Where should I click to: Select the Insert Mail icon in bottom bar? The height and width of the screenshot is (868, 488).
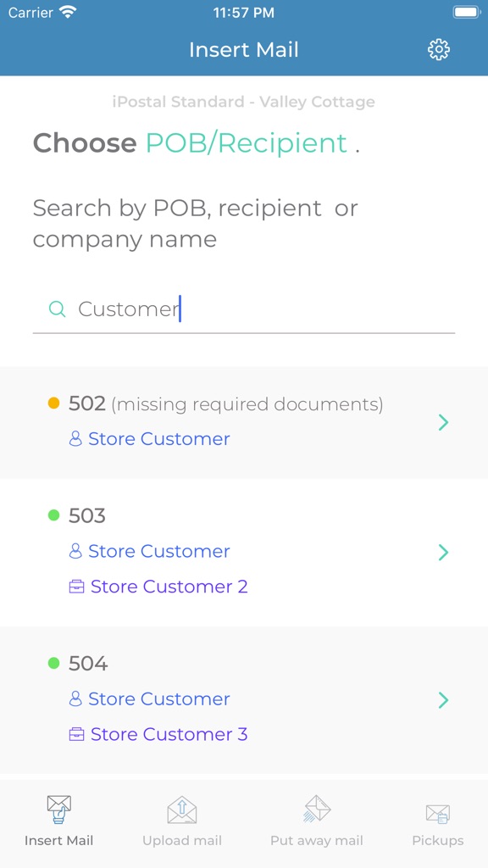[x=58, y=810]
